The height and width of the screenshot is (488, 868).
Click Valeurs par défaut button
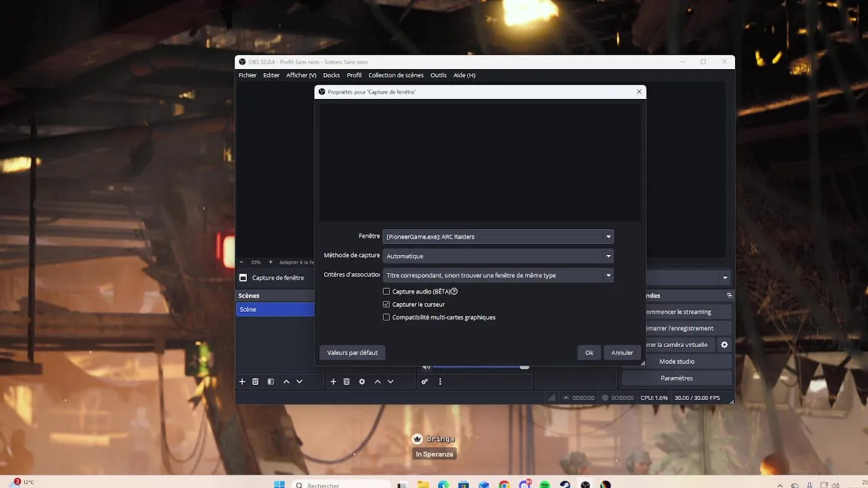coord(353,352)
